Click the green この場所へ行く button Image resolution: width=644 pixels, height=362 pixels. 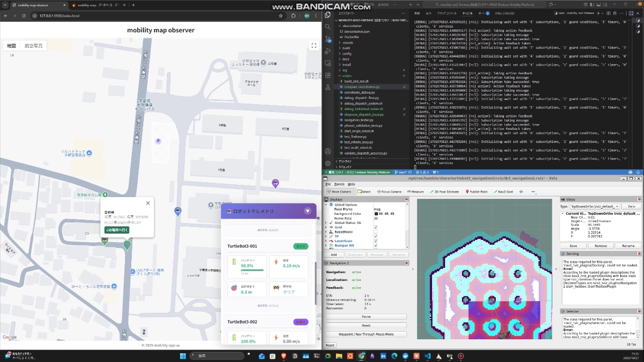(x=117, y=230)
